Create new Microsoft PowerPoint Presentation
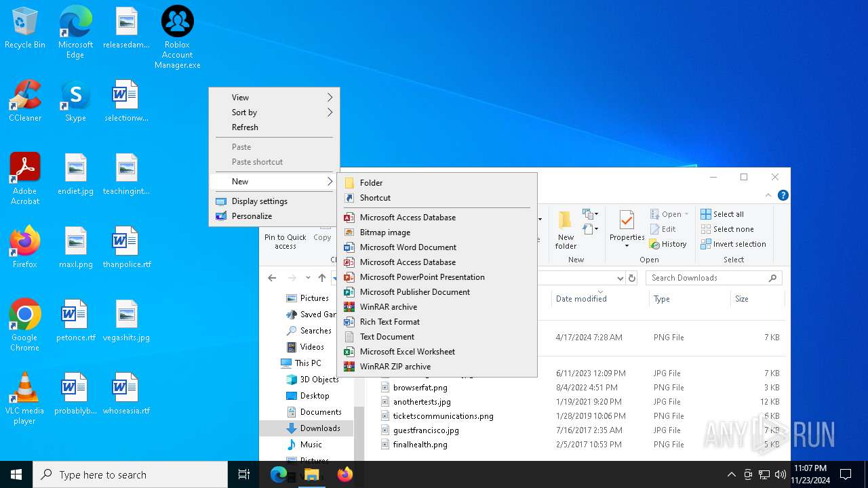Image resolution: width=868 pixels, height=488 pixels. click(x=437, y=277)
